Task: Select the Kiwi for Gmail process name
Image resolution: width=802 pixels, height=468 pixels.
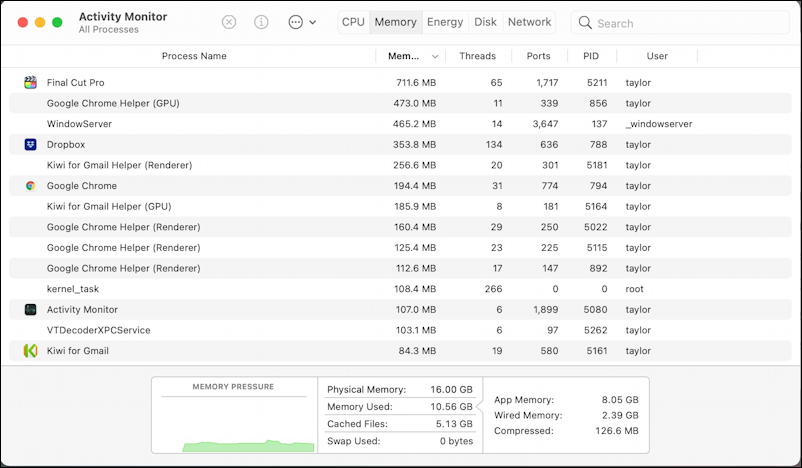Action: [78, 351]
